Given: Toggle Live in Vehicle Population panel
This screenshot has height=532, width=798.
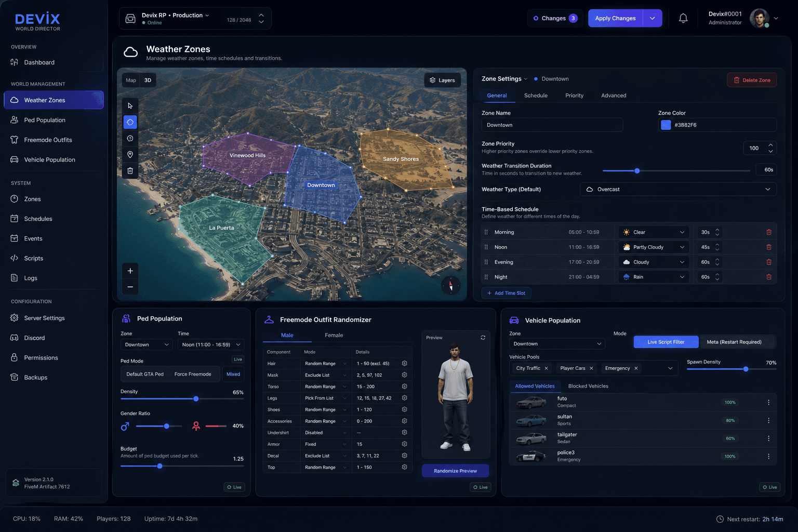Looking at the screenshot, I should pyautogui.click(x=770, y=487).
